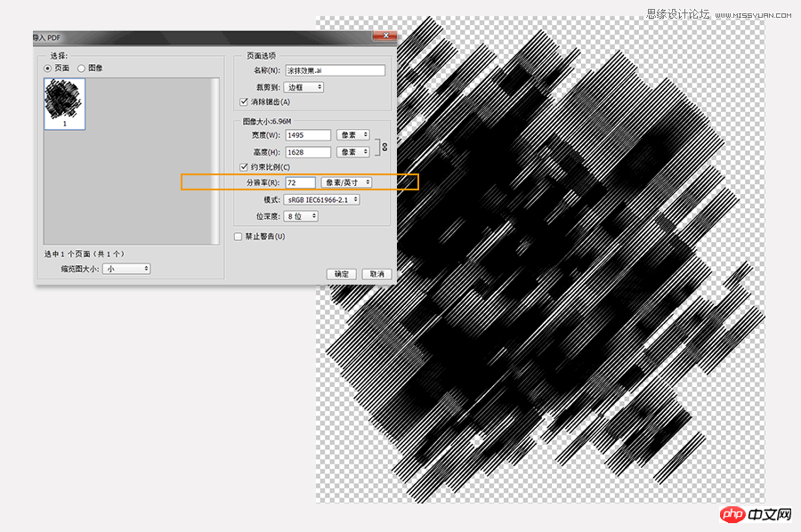Click the 图像大小:6.96M label
Screen dimensions: 801x532
tap(267, 122)
